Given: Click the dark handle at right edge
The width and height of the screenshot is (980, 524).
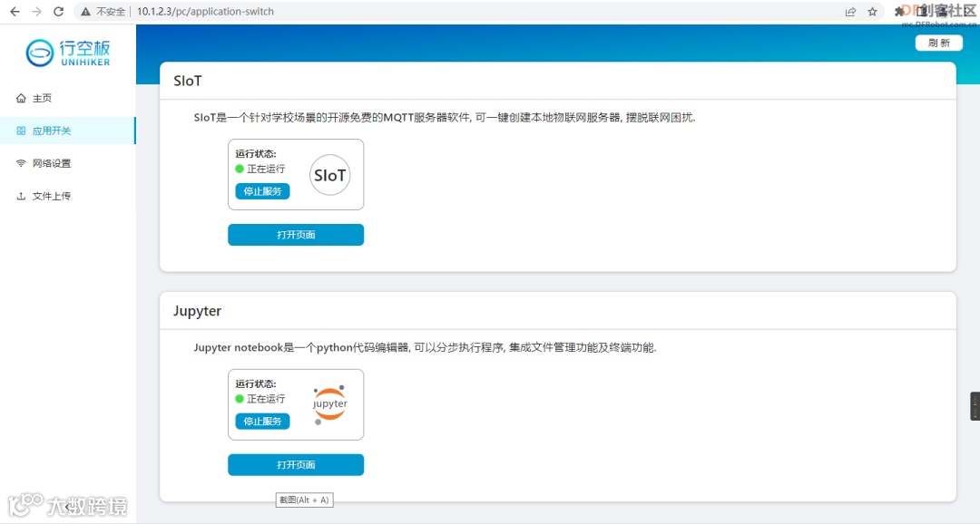Looking at the screenshot, I should (x=975, y=406).
